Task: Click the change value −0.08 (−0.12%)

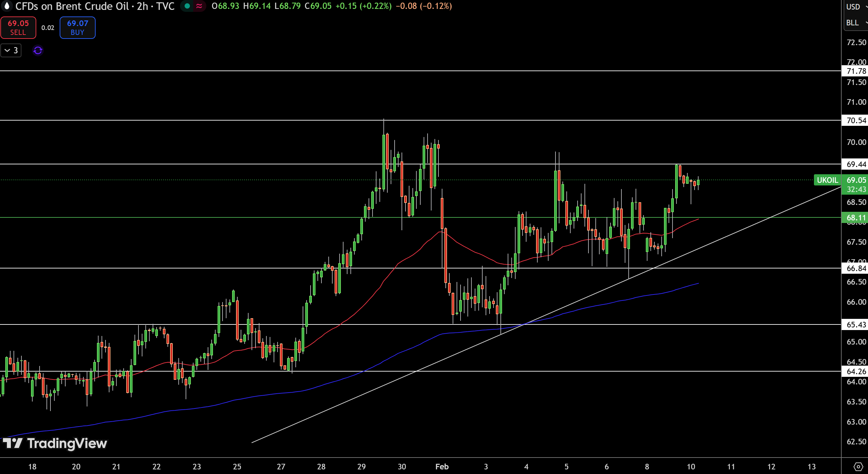Action: 424,6
